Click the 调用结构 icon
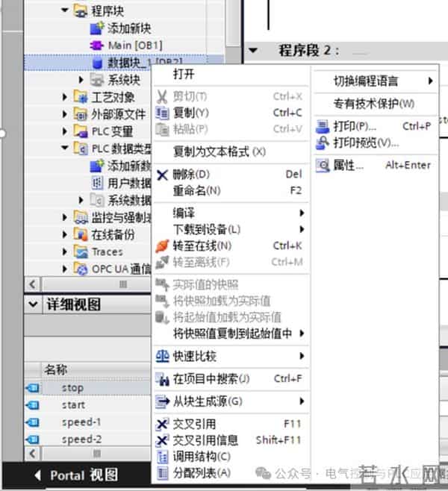 (162, 457)
